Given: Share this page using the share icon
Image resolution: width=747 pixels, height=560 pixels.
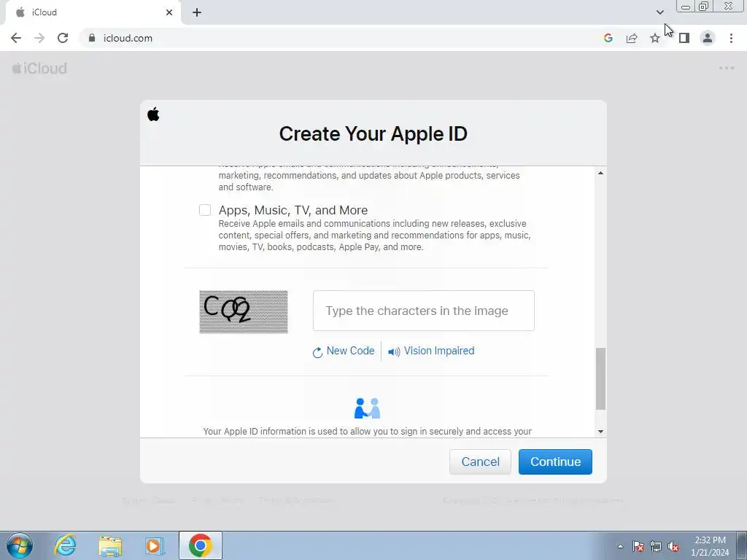Looking at the screenshot, I should (x=632, y=38).
